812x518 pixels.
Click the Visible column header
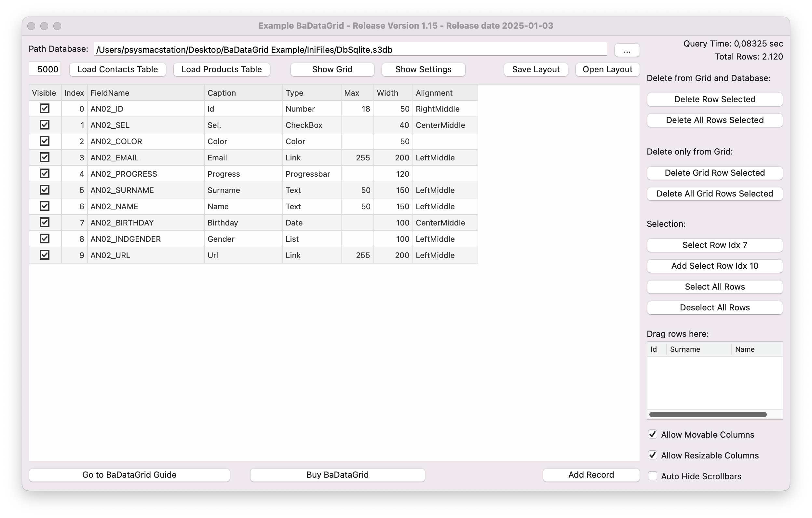pyautogui.click(x=45, y=93)
